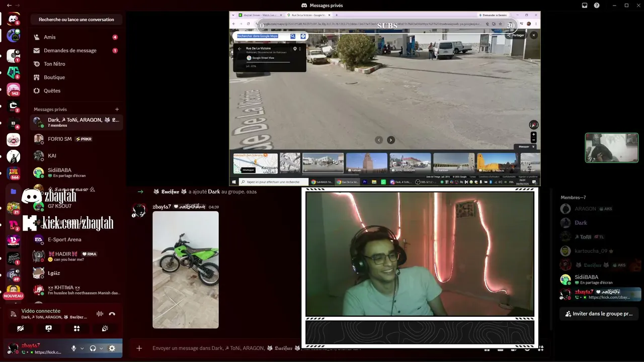The image size is (644, 362).
Task: Select the Dark, ToNi, ARAGON group chat
Action: point(76,122)
